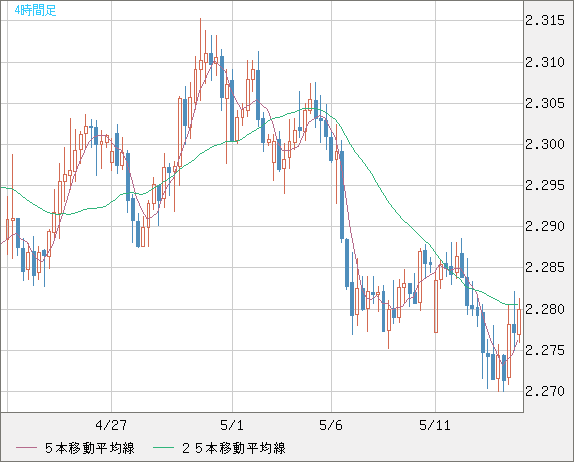Click the last candlestick at chart's right edge
This screenshot has height=462, width=574.
point(519,321)
